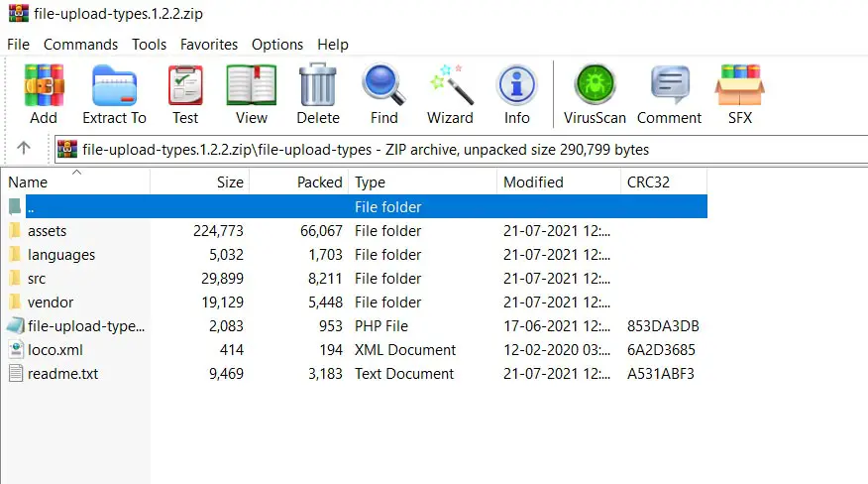Image resolution: width=868 pixels, height=484 pixels.
Task: Select the 'loco.xml' file name
Action: tap(55, 350)
